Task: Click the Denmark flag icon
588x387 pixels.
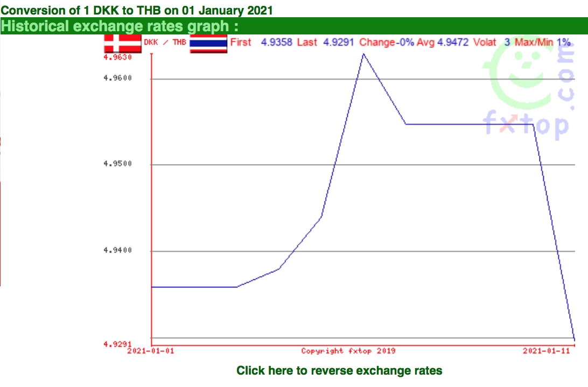Action: coord(122,43)
